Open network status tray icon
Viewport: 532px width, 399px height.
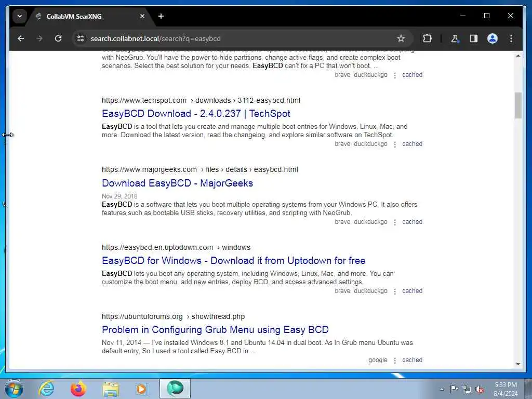pyautogui.click(x=467, y=389)
